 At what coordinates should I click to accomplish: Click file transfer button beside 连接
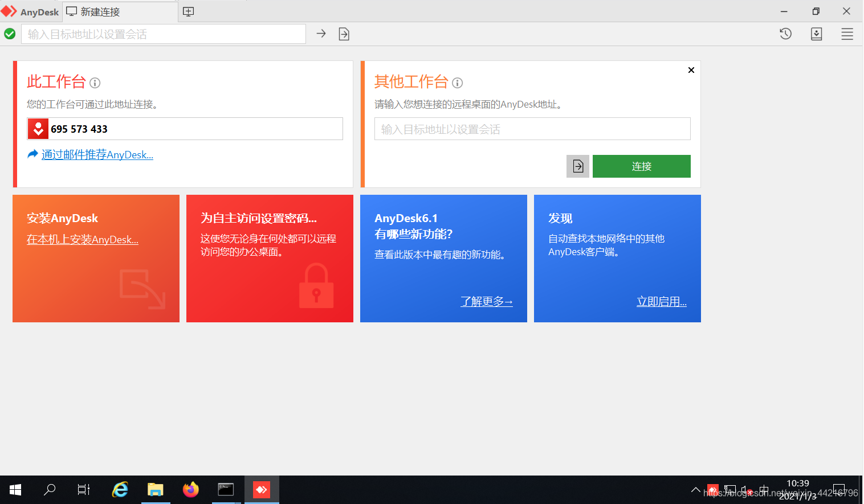[578, 166]
